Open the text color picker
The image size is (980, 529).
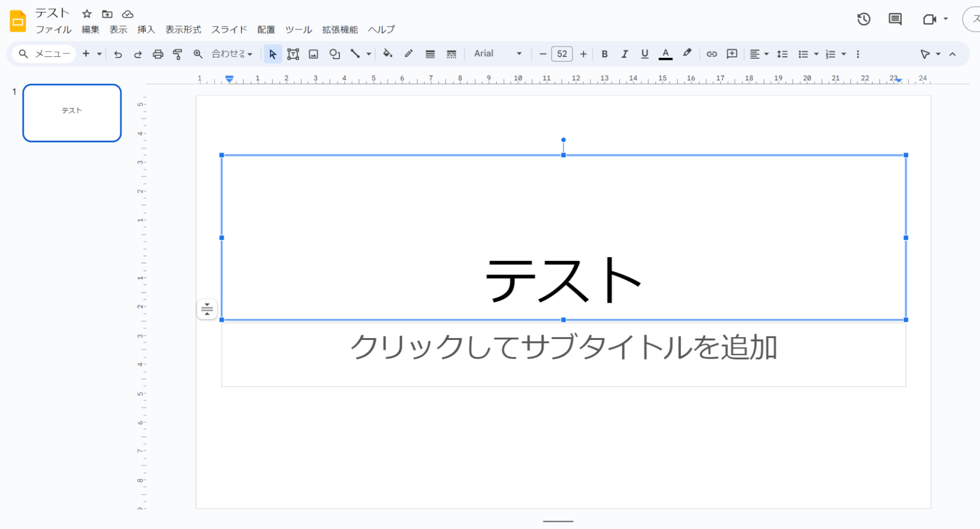pos(665,54)
